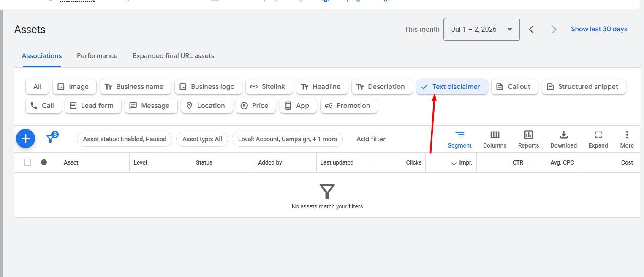Switch to the Performance tab

point(97,56)
